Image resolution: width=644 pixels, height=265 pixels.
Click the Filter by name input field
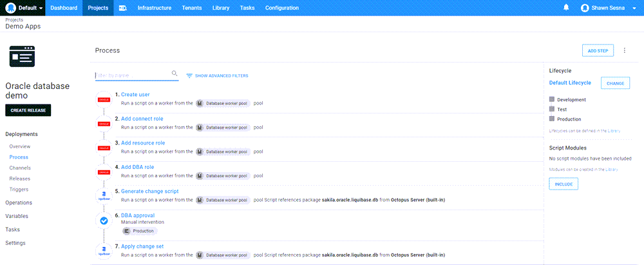click(132, 75)
